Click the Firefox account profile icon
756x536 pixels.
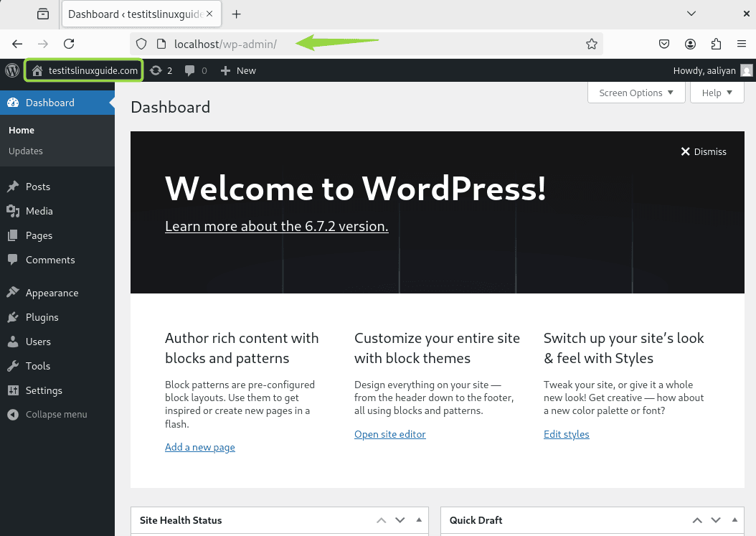[x=690, y=44]
